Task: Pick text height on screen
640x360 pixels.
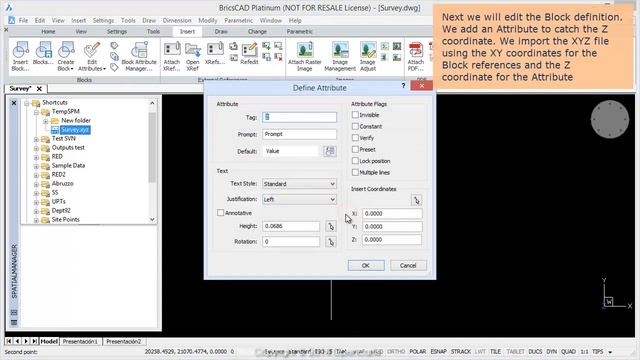Action: click(x=331, y=226)
